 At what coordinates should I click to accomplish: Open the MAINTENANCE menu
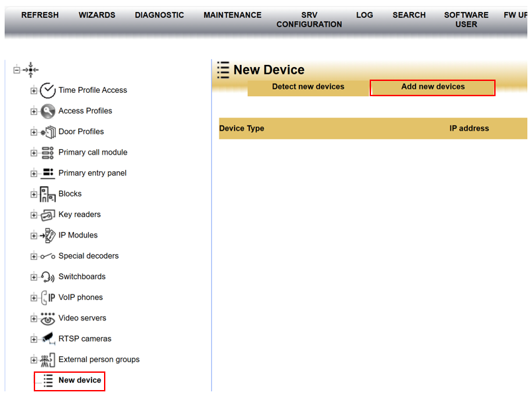(233, 15)
